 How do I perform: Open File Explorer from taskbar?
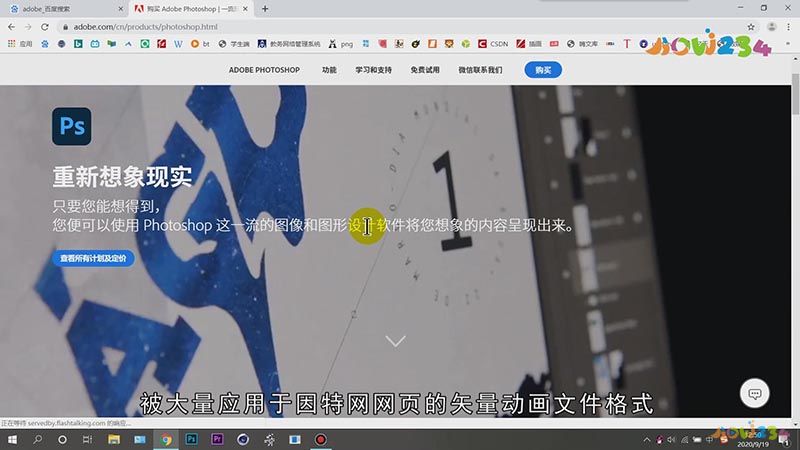tap(114, 439)
